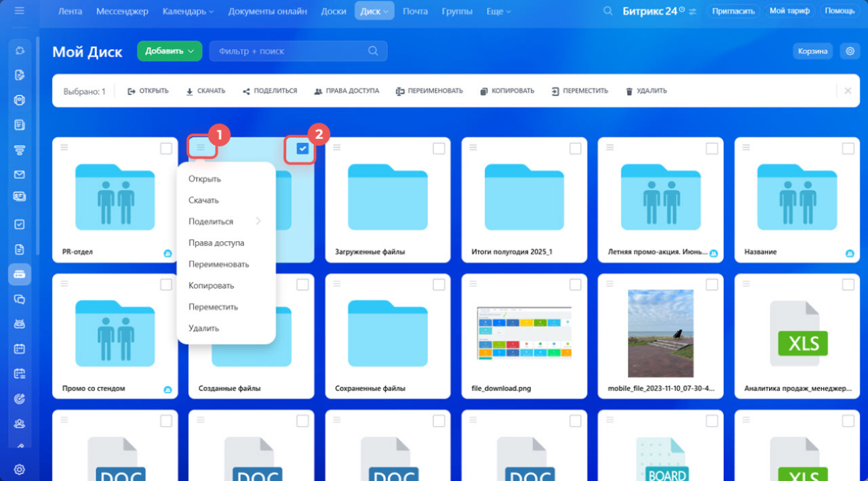868x481 pixels.
Task: Open hamburger menu on Сохраненные файлы folder
Action: 337,283
